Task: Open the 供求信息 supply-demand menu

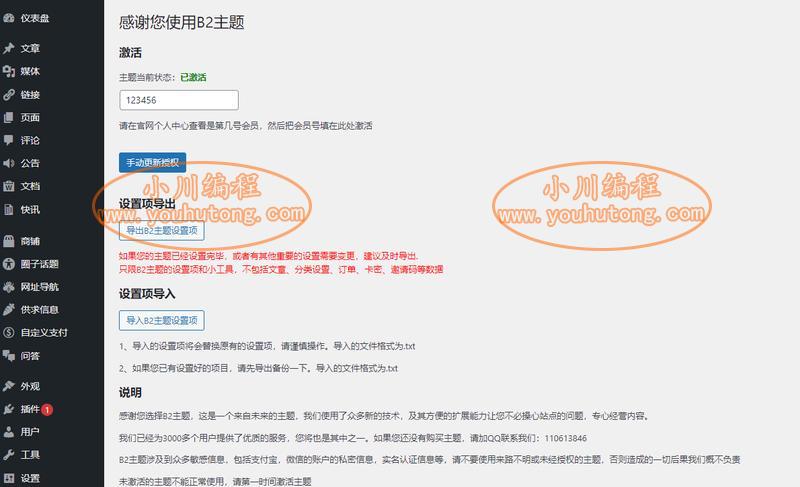Action: 39,310
